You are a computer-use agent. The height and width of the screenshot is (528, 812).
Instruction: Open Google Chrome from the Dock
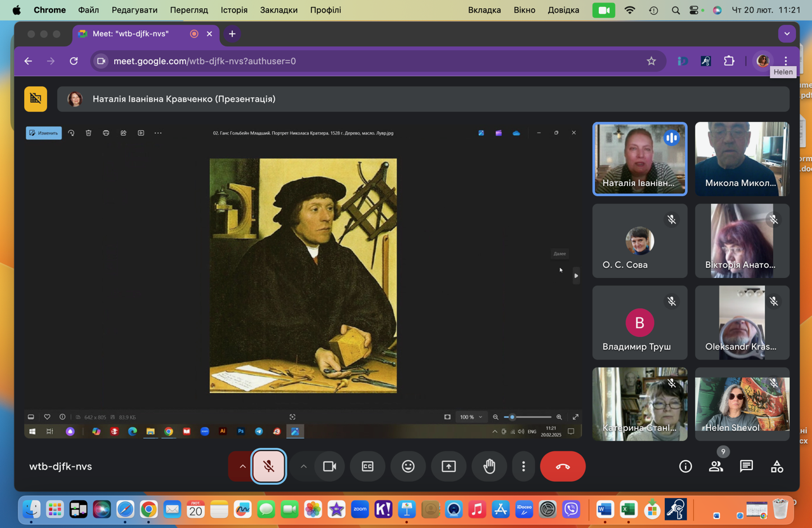click(148, 509)
